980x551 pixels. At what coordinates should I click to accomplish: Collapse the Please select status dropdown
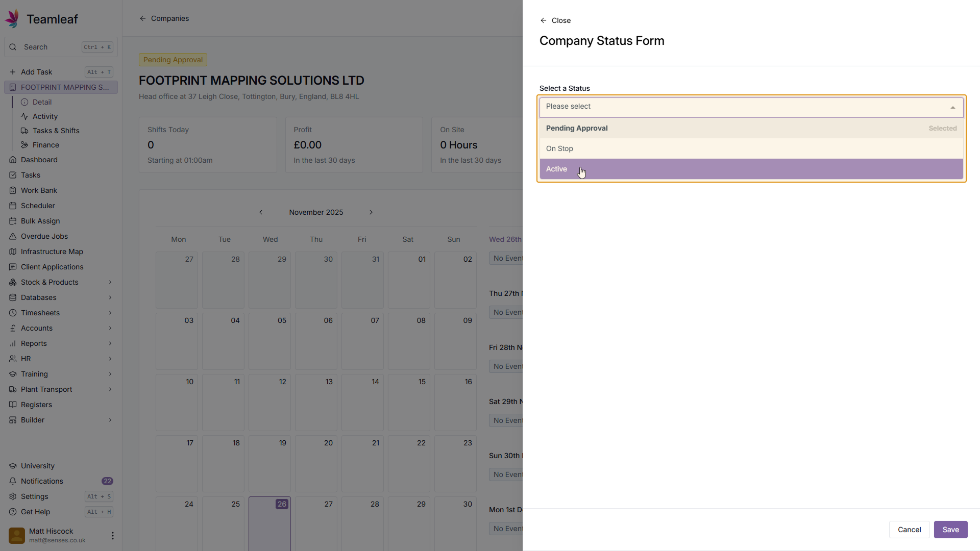(952, 107)
